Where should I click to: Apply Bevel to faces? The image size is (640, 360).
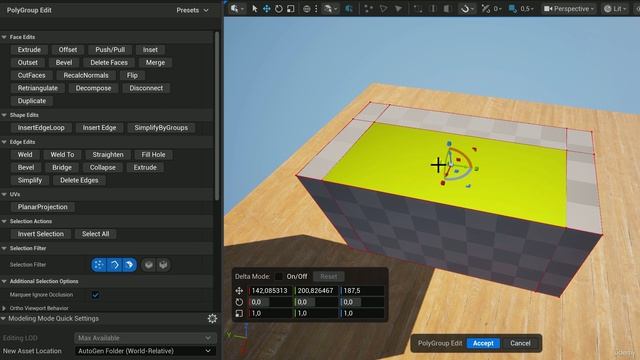tap(64, 62)
